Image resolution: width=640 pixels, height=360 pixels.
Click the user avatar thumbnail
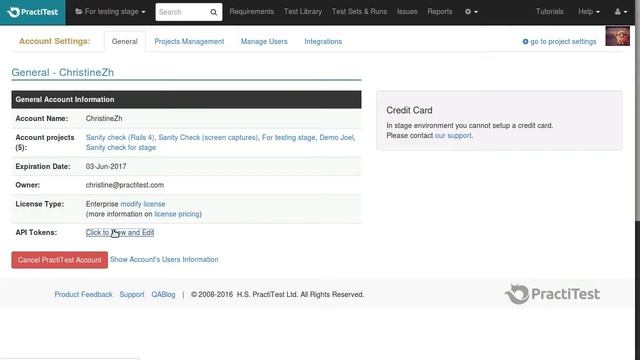[617, 36]
